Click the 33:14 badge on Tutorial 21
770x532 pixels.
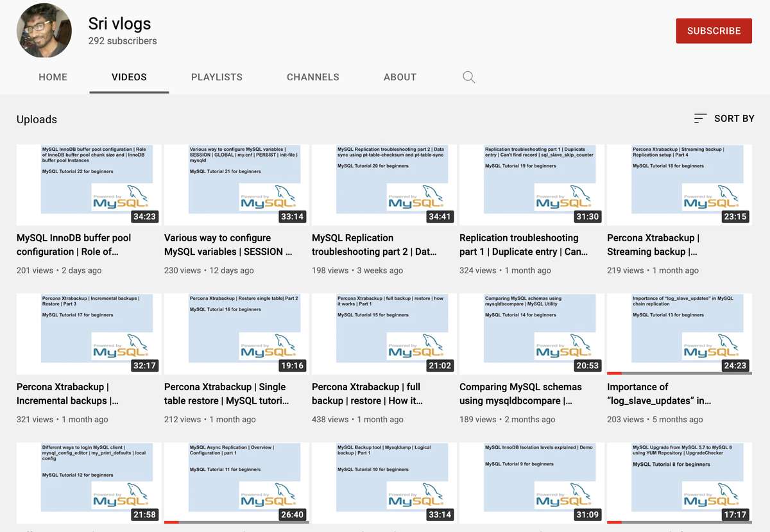click(x=292, y=216)
